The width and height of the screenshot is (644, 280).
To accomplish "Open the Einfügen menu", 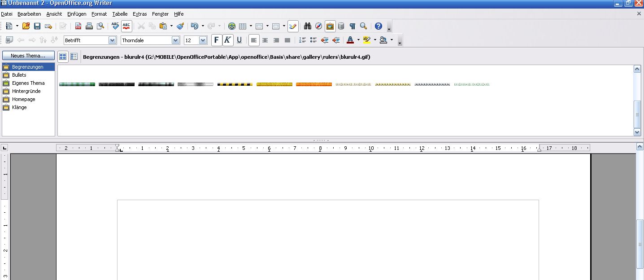I will point(77,14).
